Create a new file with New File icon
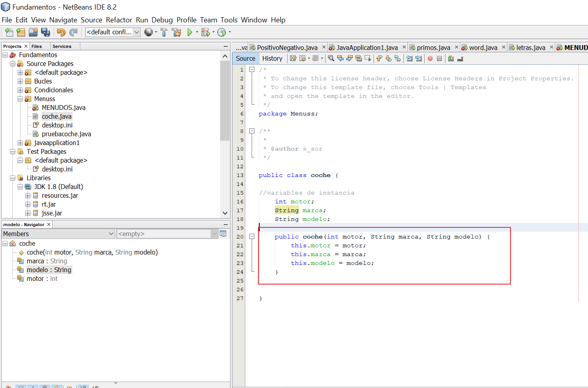588x388 pixels. point(9,32)
